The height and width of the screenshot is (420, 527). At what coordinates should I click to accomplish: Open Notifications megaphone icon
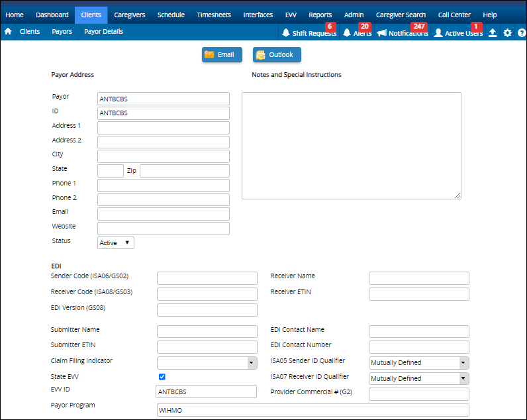pyautogui.click(x=381, y=33)
